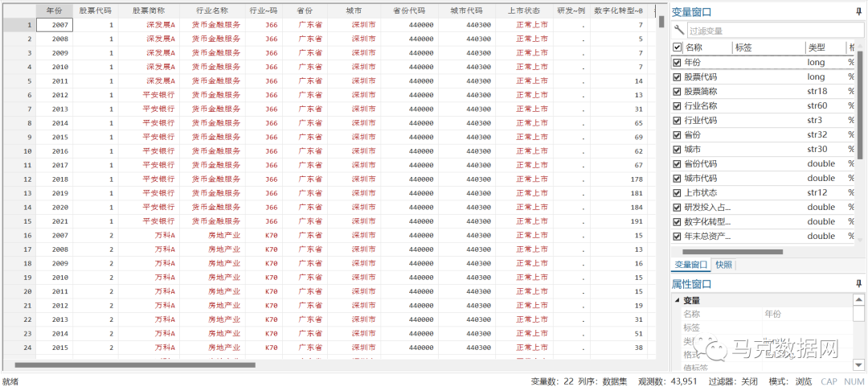The width and height of the screenshot is (868, 387).
Task: Select the year cell 2007 in row 1
Action: point(55,24)
